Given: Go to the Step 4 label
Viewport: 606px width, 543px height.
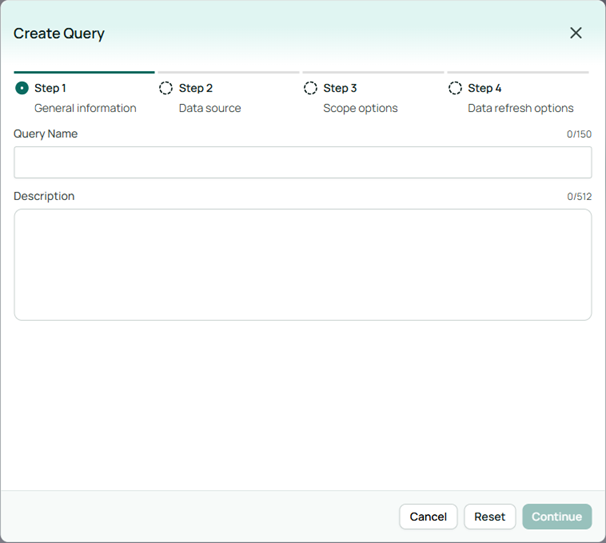Looking at the screenshot, I should point(485,88).
